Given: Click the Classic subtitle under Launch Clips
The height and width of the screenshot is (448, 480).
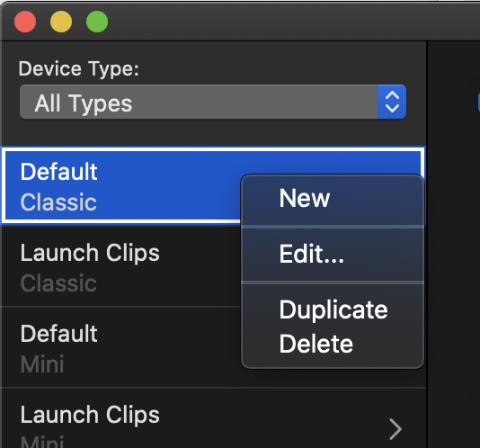Looking at the screenshot, I should click(x=58, y=283).
